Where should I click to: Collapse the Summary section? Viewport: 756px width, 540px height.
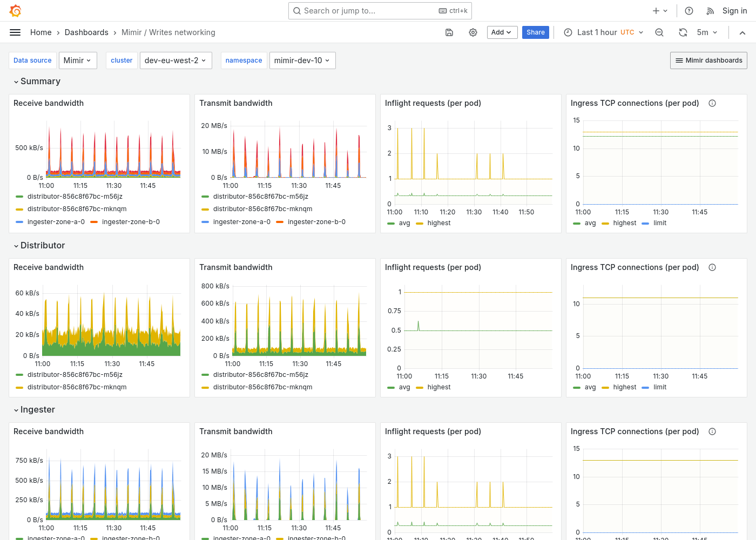[x=37, y=81]
